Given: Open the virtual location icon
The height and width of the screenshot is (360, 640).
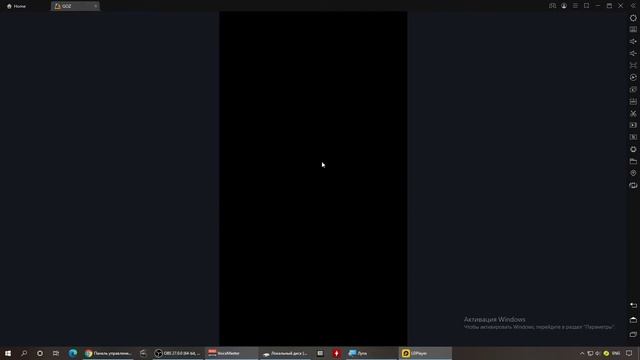Looking at the screenshot, I should click(633, 173).
